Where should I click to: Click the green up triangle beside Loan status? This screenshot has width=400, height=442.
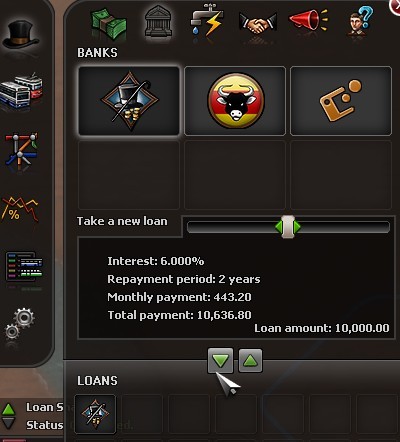8,409
